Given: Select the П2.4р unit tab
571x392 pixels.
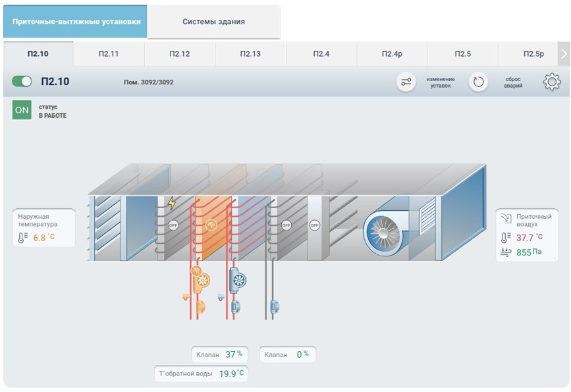Looking at the screenshot, I should [392, 54].
